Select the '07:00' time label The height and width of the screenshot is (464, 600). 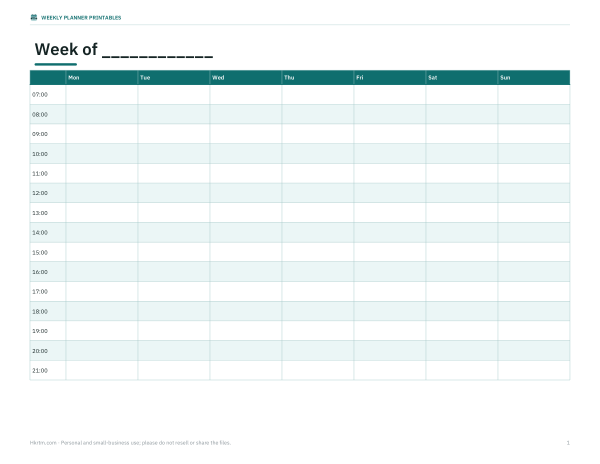click(40, 94)
